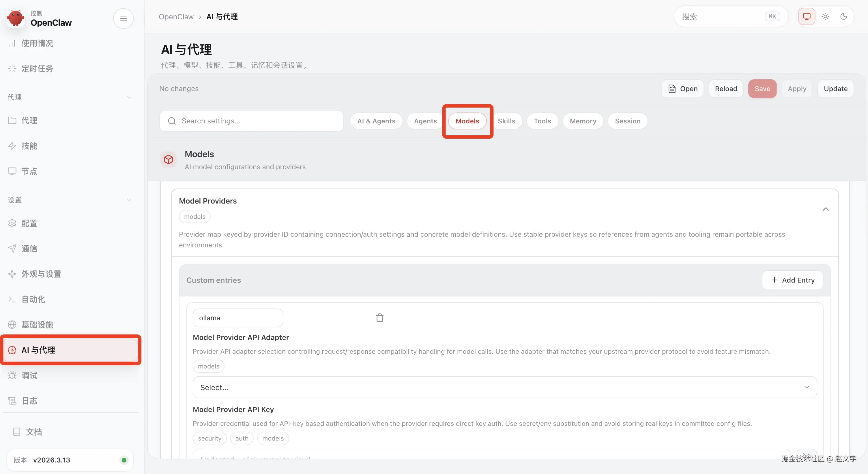Click the hamburger sidebar collapse icon
Screen dimensions: 868x474
123,18
